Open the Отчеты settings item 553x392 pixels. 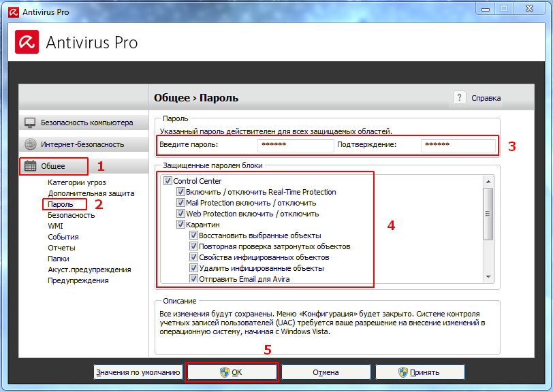coord(62,248)
